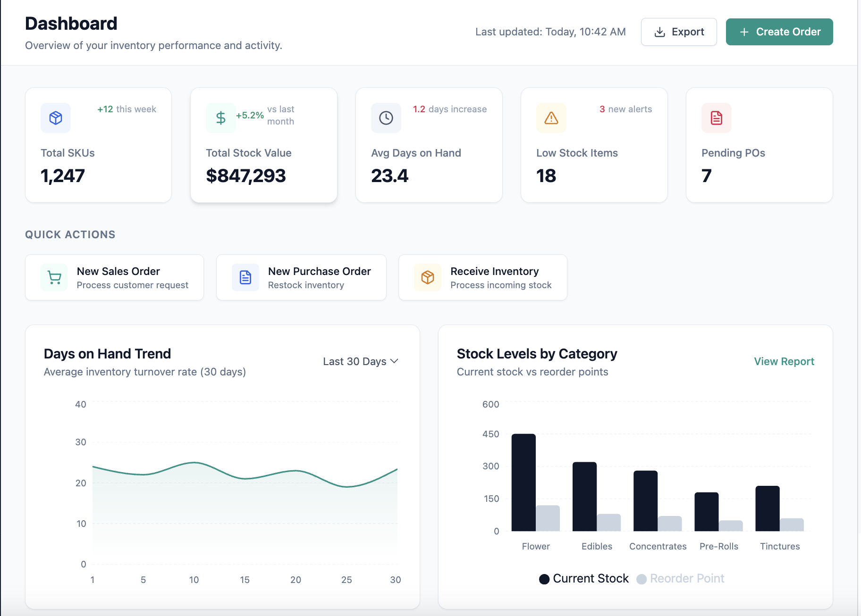Toggle Current Stock legend series
861x616 pixels.
[584, 579]
